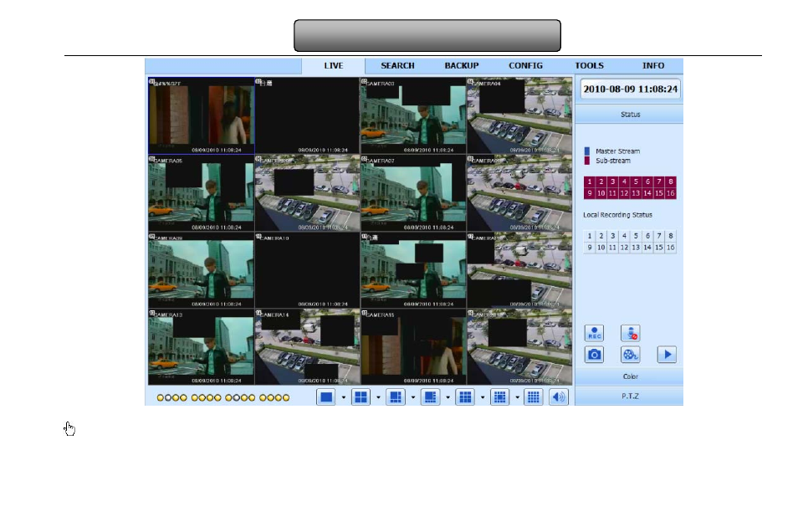Start recording with the REC icon
The image size is (798, 532).
click(x=594, y=334)
